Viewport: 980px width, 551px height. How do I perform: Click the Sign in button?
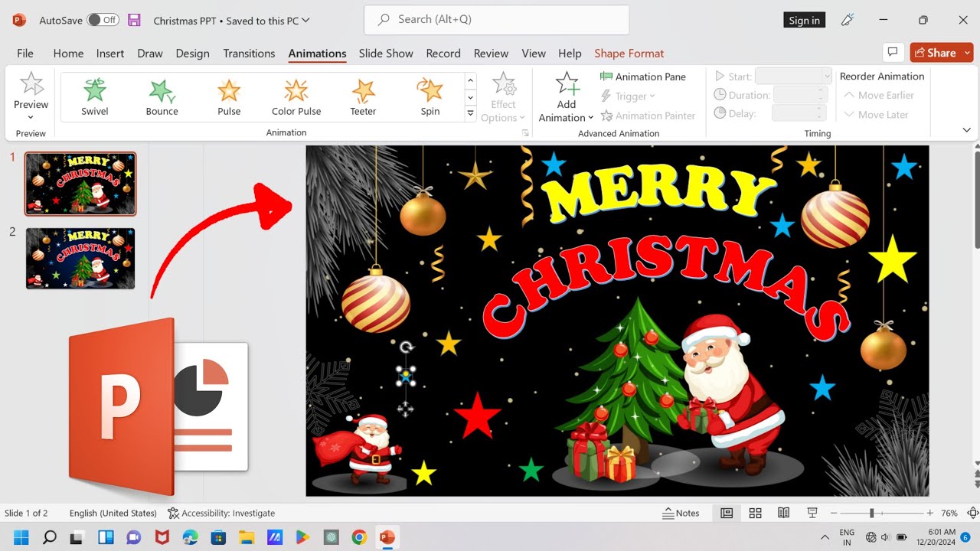click(805, 21)
